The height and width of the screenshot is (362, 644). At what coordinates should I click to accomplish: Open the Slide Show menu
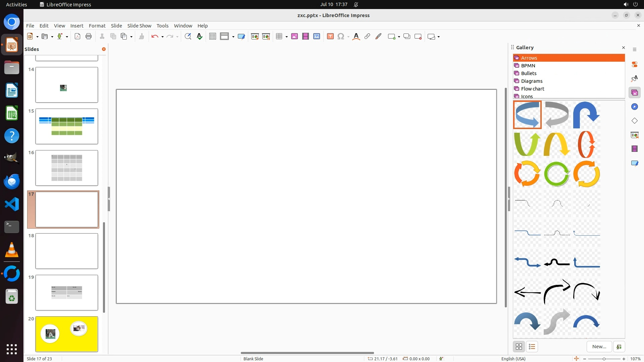click(139, 26)
